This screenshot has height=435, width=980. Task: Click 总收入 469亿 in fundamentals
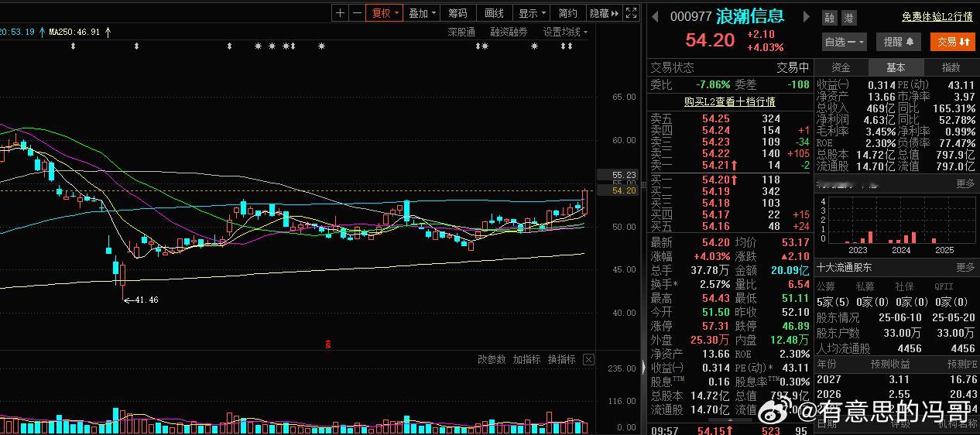pyautogui.click(x=856, y=108)
